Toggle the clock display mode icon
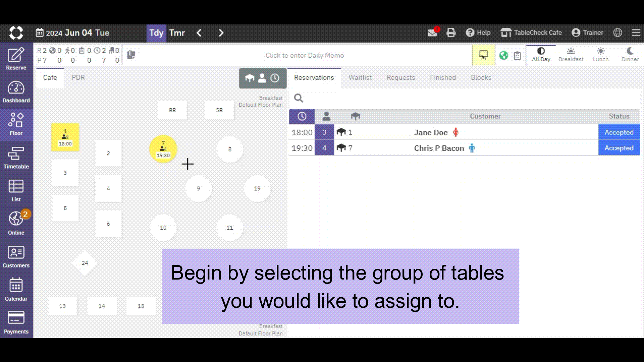The image size is (644, 362). tap(275, 78)
